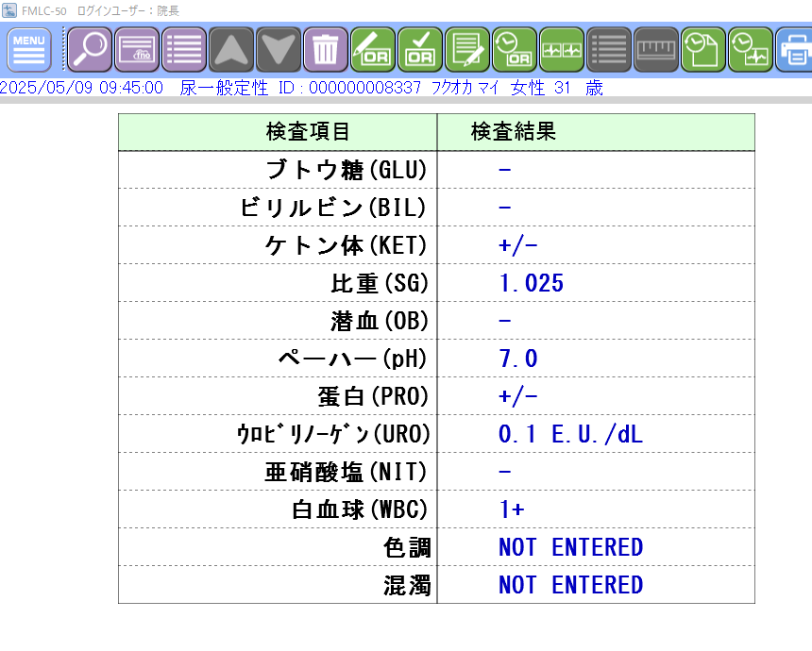Click the KET result value +/-

tap(517, 245)
